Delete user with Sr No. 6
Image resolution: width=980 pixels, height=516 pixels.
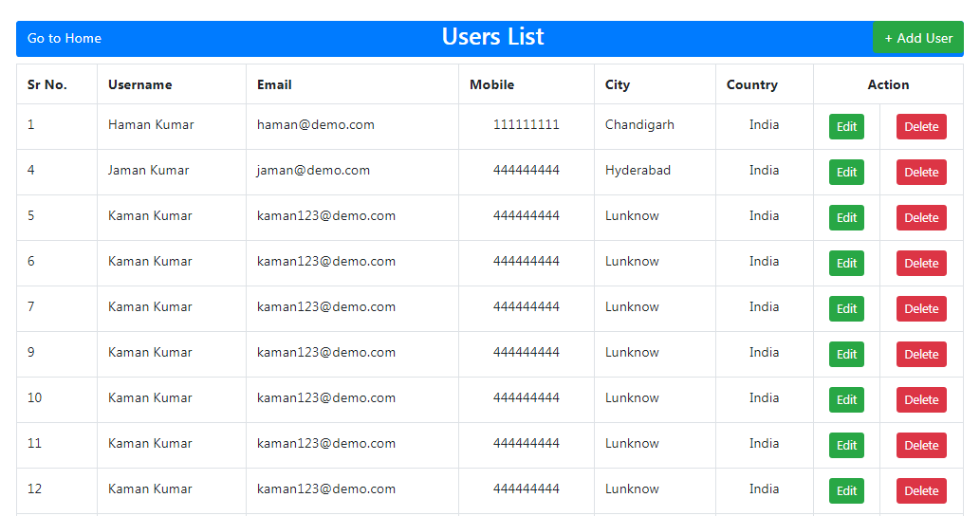pyautogui.click(x=921, y=264)
